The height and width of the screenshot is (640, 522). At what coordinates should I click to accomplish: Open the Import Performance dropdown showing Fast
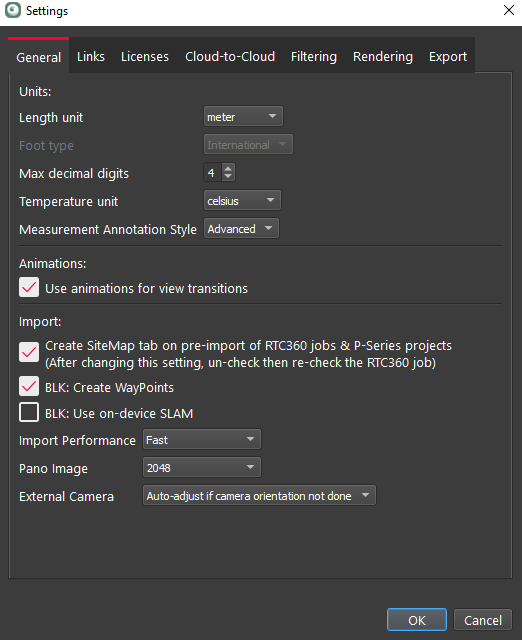tap(202, 439)
